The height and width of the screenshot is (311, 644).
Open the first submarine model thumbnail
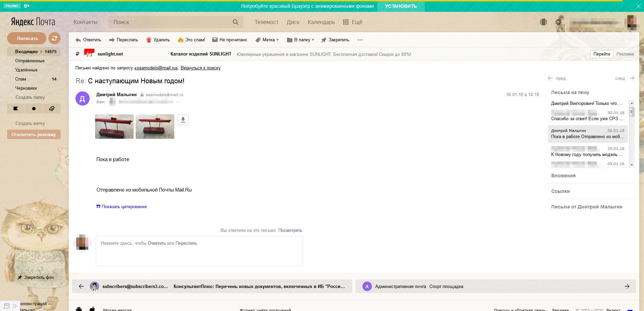click(114, 127)
